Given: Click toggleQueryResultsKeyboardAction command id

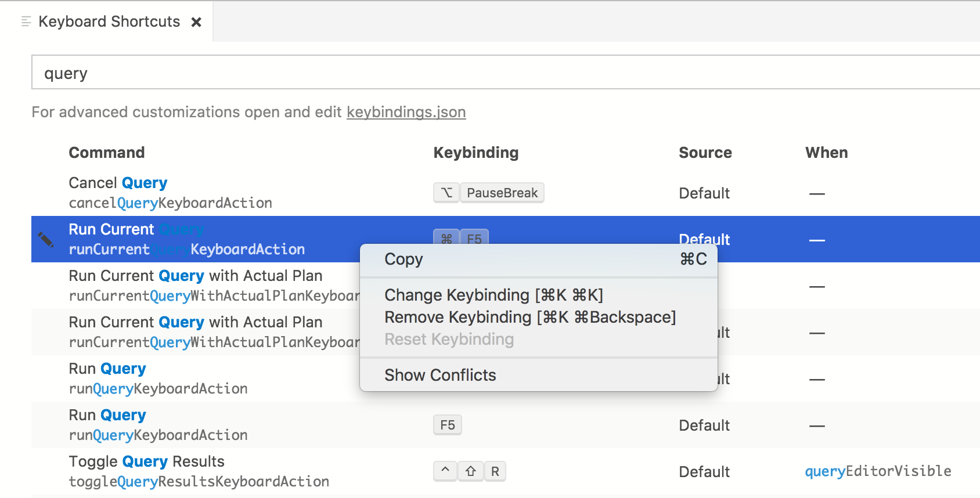Looking at the screenshot, I should [199, 482].
